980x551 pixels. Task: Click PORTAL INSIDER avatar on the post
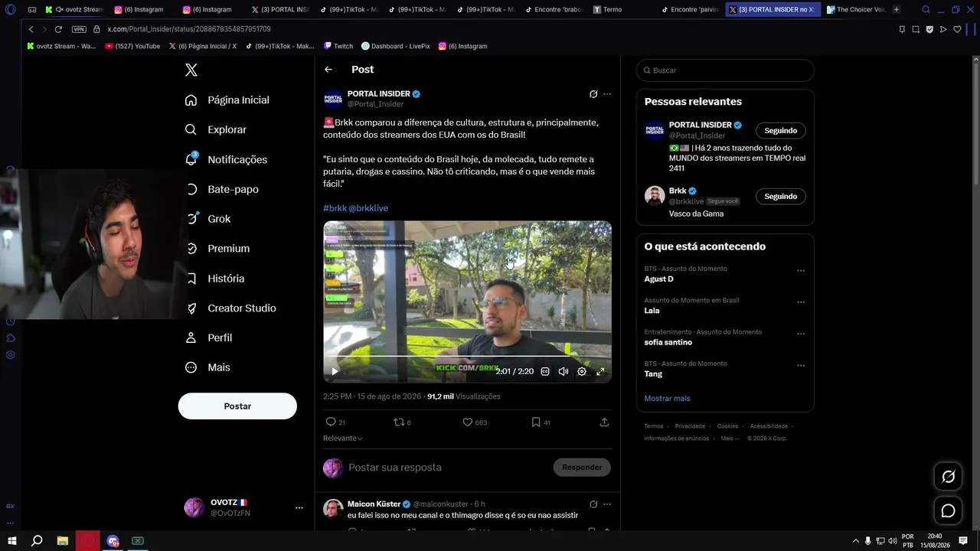(333, 99)
